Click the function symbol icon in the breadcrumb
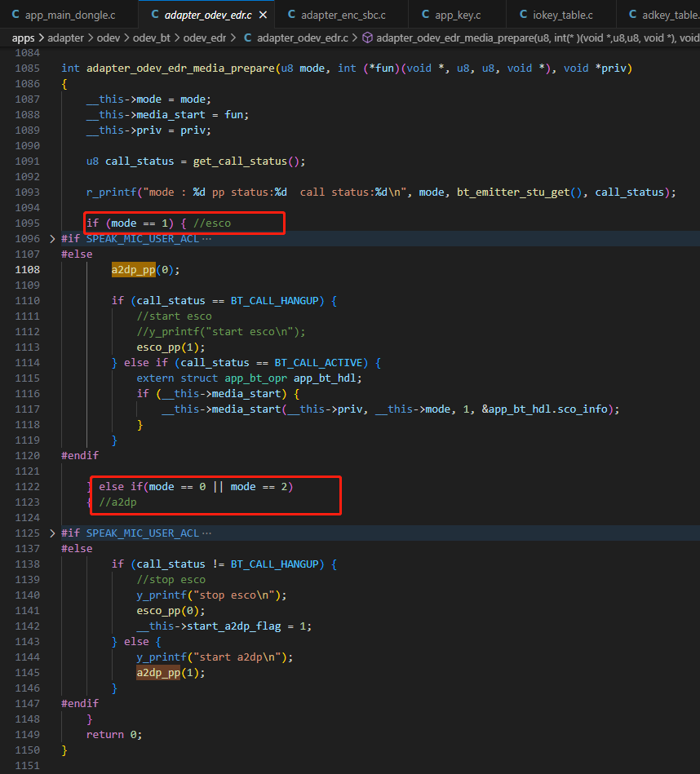 (367, 38)
